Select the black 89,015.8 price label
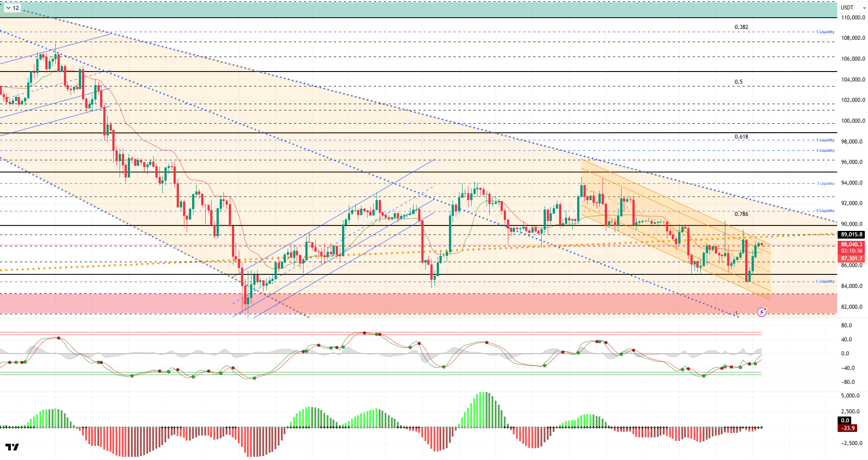 point(852,235)
